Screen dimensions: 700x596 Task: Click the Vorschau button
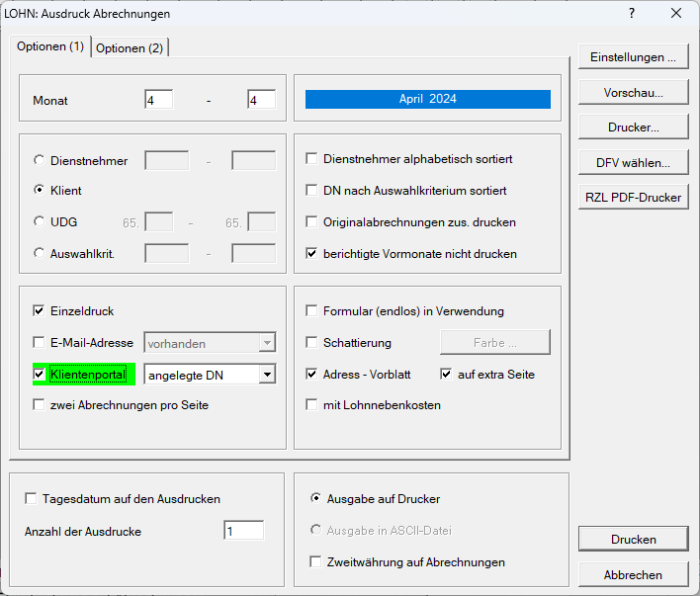633,92
